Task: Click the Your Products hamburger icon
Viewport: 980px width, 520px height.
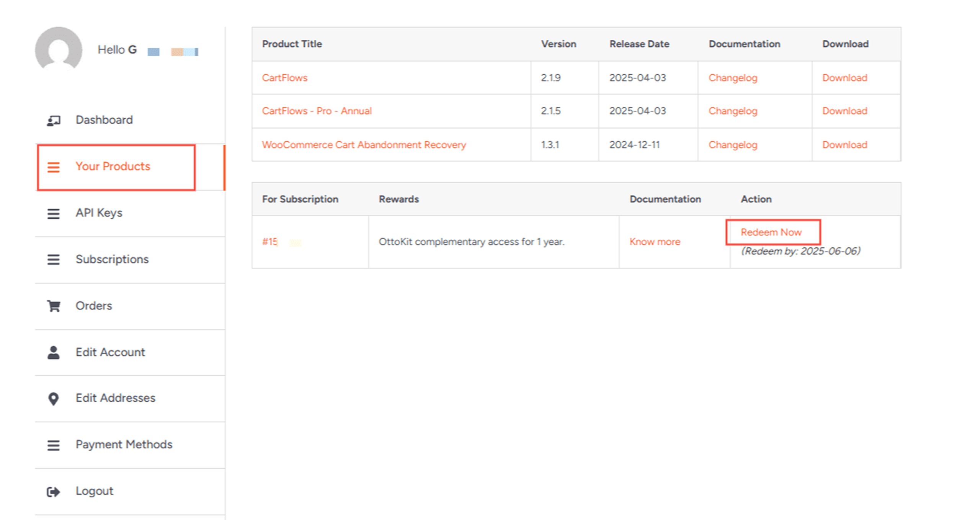Action: (x=53, y=167)
